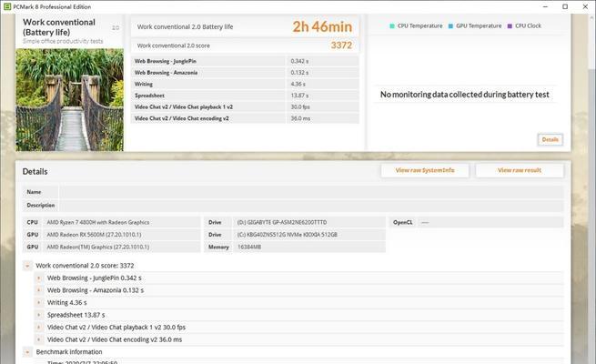The image size is (596, 364).
Task: Toggle CPU Temperature legend swatch
Action: click(x=392, y=25)
